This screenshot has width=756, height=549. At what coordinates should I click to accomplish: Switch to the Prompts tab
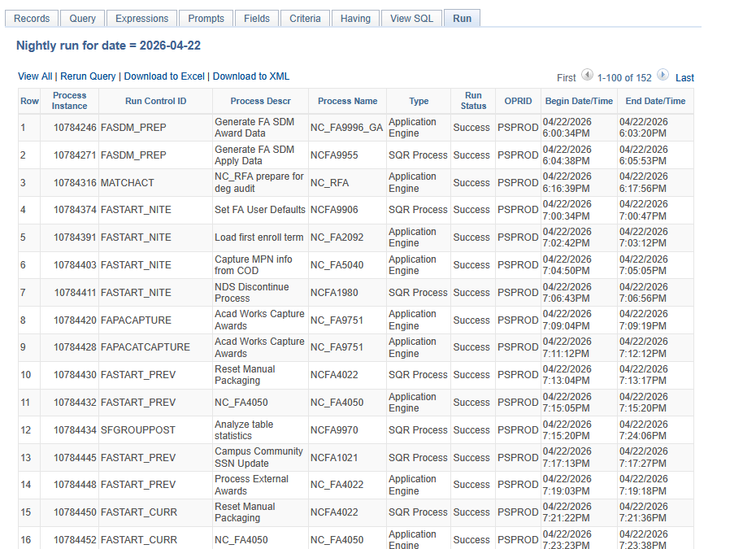[206, 19]
